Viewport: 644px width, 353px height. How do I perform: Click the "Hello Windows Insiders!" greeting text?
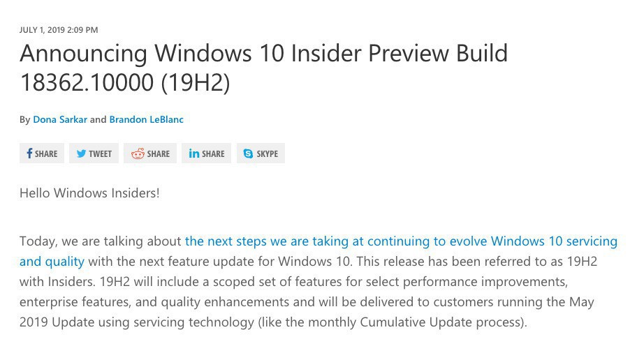[x=89, y=193]
